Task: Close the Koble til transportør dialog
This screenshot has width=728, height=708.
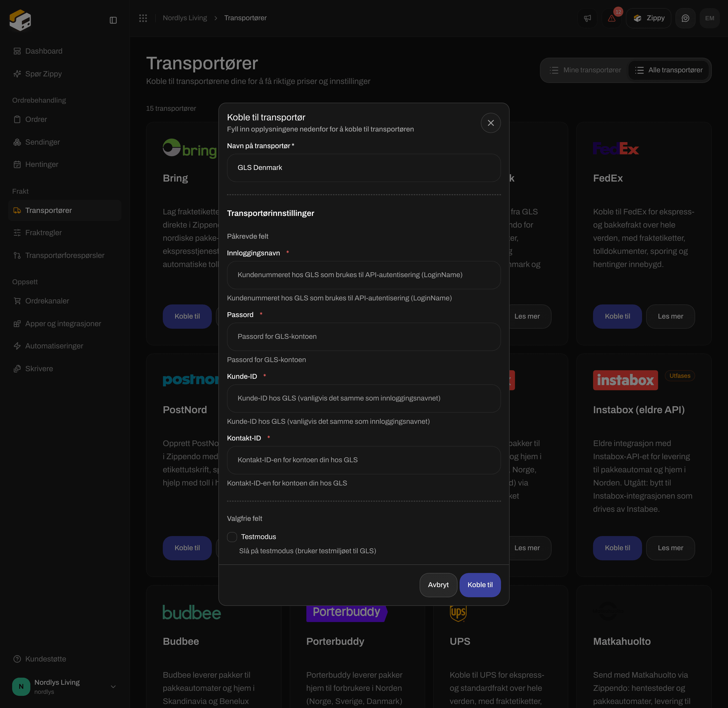Action: 490,123
